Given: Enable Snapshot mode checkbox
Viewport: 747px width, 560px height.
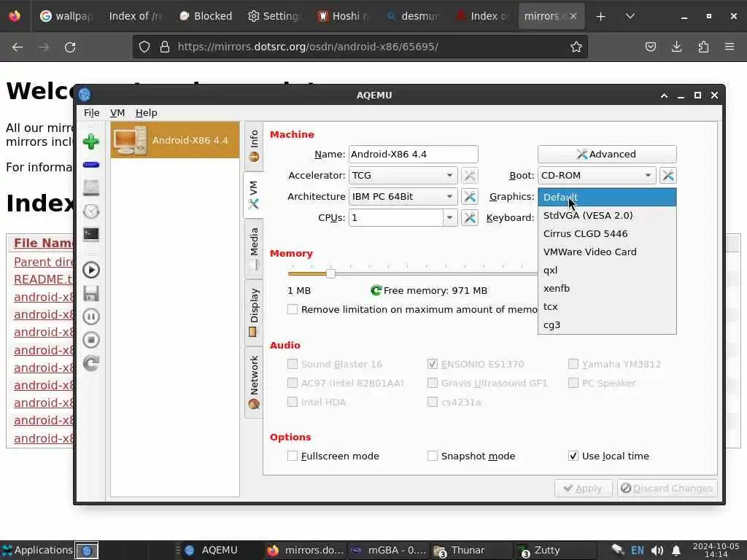Looking at the screenshot, I should click(x=432, y=456).
